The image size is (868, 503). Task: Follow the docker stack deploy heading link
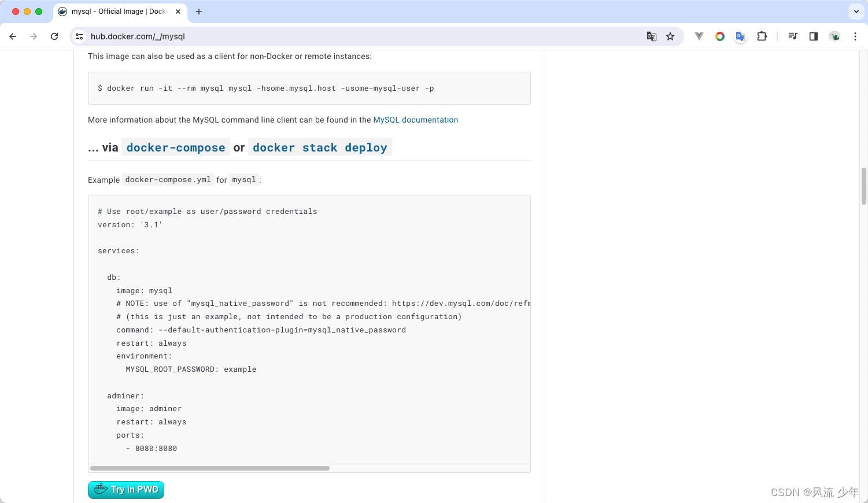tap(320, 147)
